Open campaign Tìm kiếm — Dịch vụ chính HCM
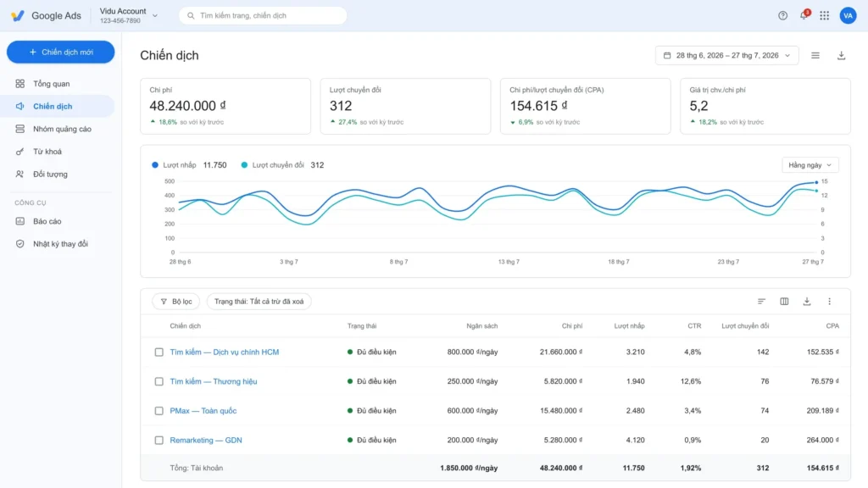Viewport: 868px width, 488px height. point(224,352)
